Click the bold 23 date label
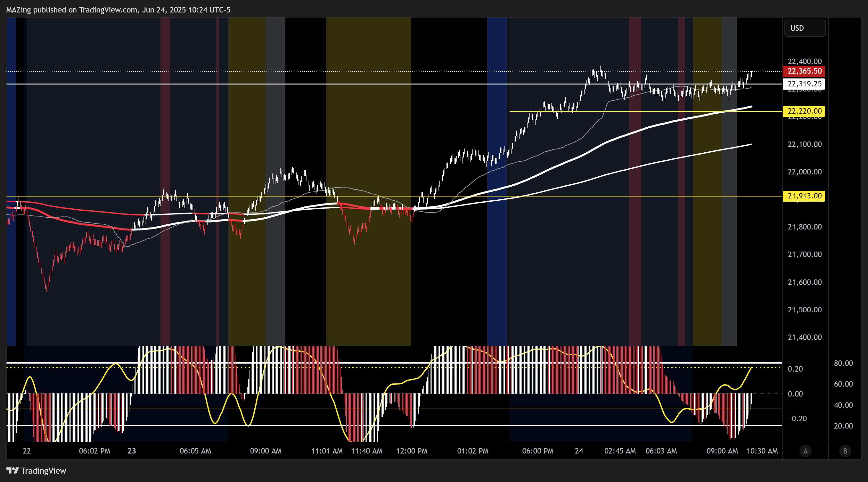The image size is (868, 482). coord(132,451)
